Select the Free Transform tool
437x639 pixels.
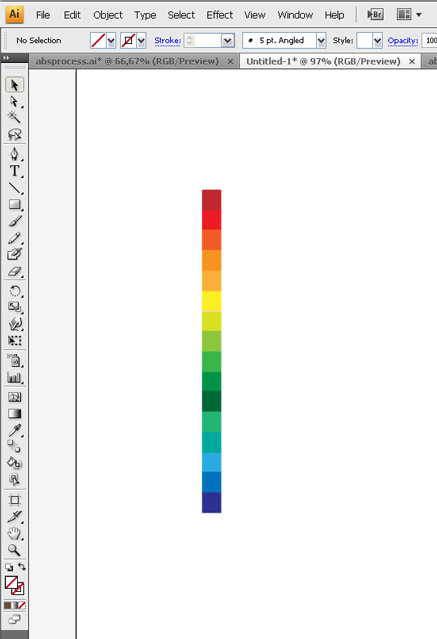click(x=15, y=340)
